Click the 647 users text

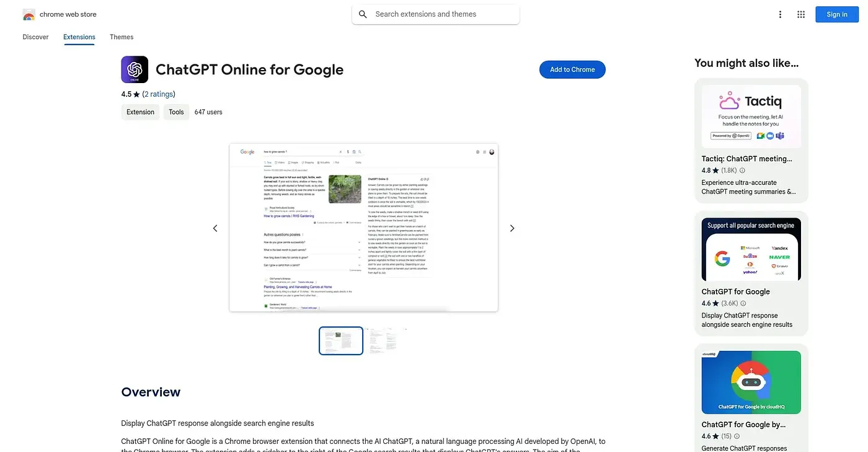tap(208, 112)
